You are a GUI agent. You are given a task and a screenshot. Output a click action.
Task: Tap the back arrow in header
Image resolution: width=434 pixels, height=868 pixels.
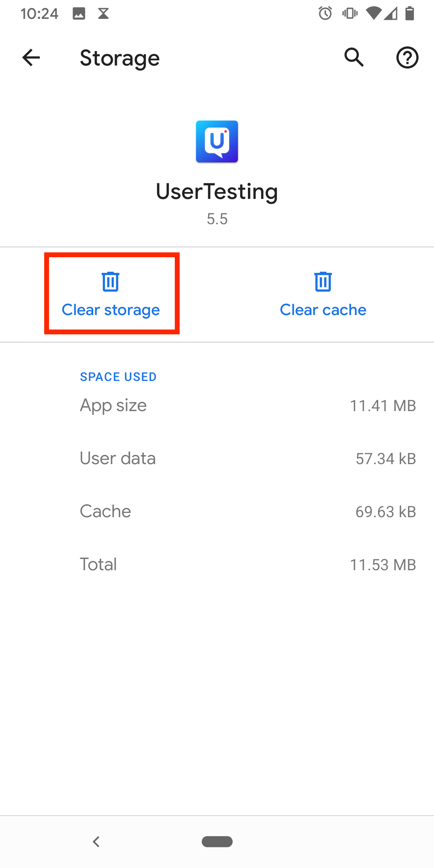tap(31, 57)
